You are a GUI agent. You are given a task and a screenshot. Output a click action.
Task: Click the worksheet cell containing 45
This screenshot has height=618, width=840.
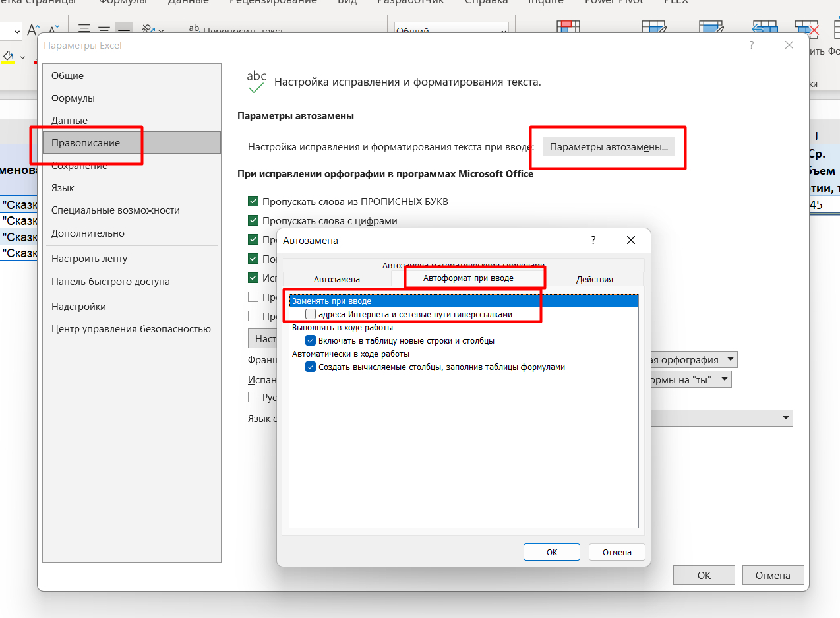point(824,205)
